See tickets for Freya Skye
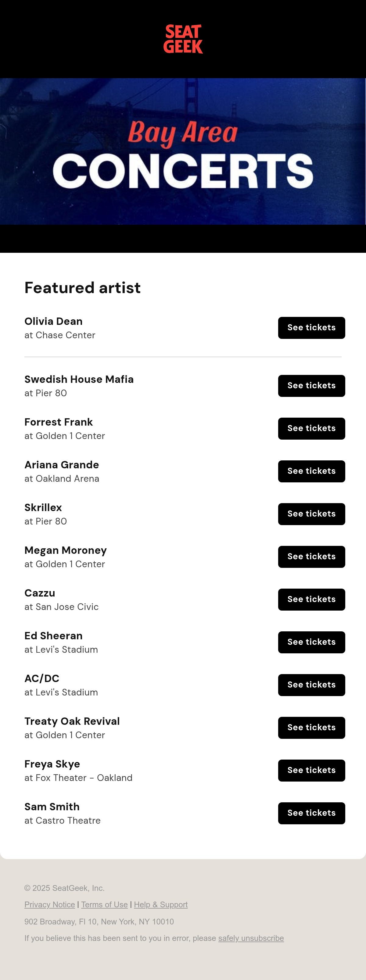Image resolution: width=366 pixels, height=980 pixels. [311, 770]
